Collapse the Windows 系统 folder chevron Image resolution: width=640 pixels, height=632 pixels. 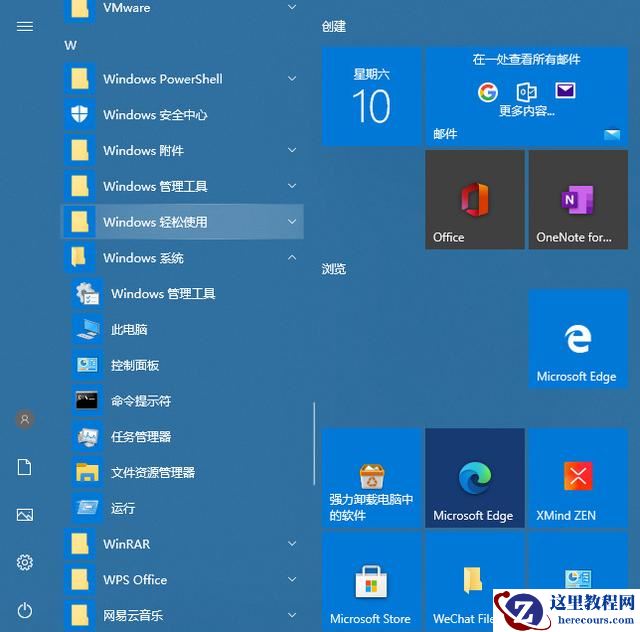click(292, 257)
